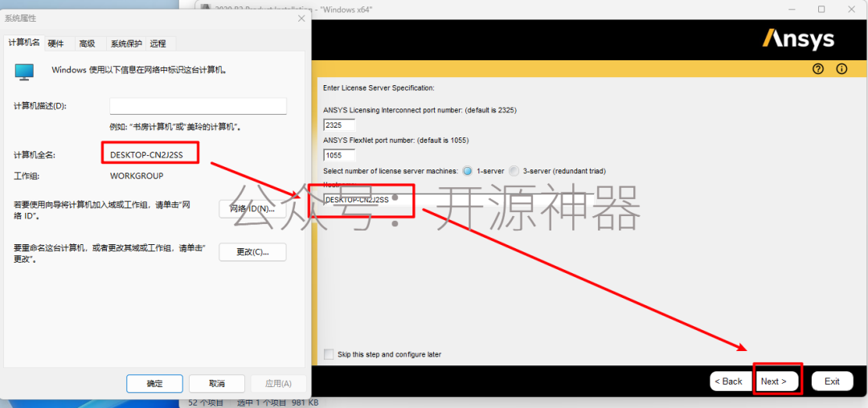The width and height of the screenshot is (868, 408).
Task: Exit the Ansys installer
Action: (x=832, y=381)
